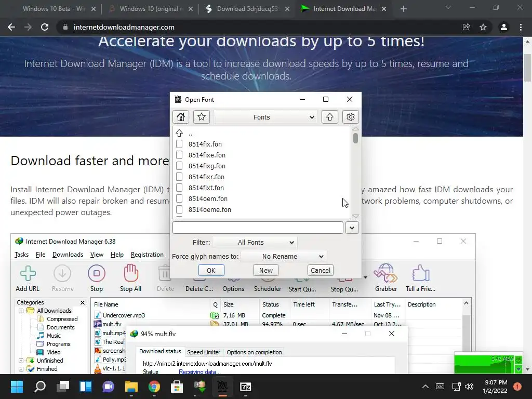The height and width of the screenshot is (399, 532).
Task: Check the 8514oeme.fon checkbox
Action: tap(179, 209)
